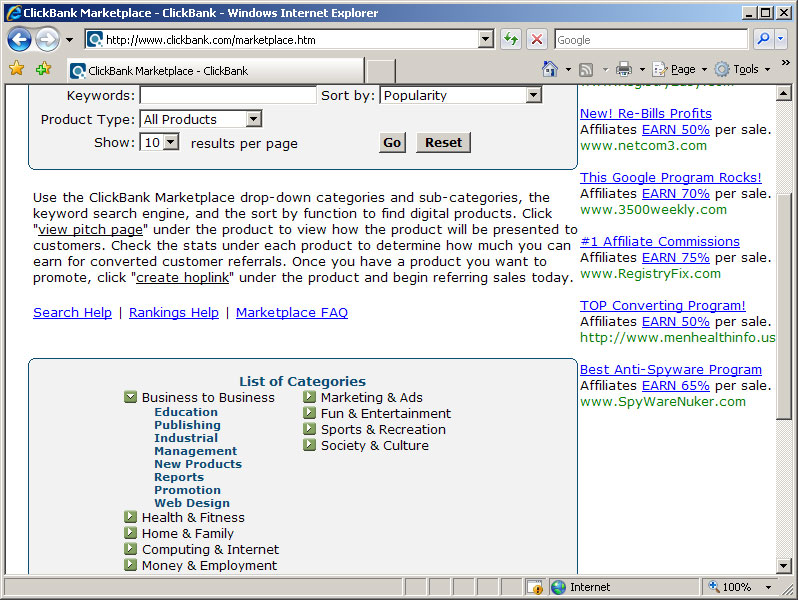This screenshot has width=798, height=600.
Task: Open the Favorites Center star icon
Action: coord(16,68)
